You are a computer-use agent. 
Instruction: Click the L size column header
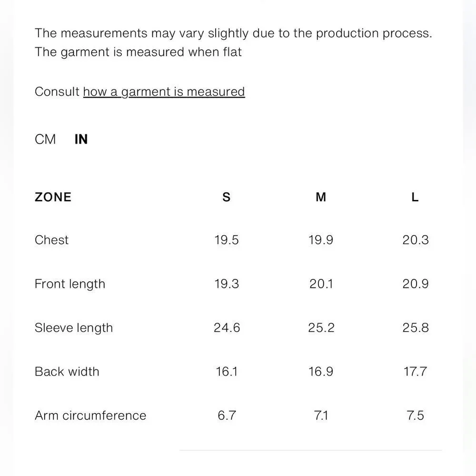click(415, 197)
